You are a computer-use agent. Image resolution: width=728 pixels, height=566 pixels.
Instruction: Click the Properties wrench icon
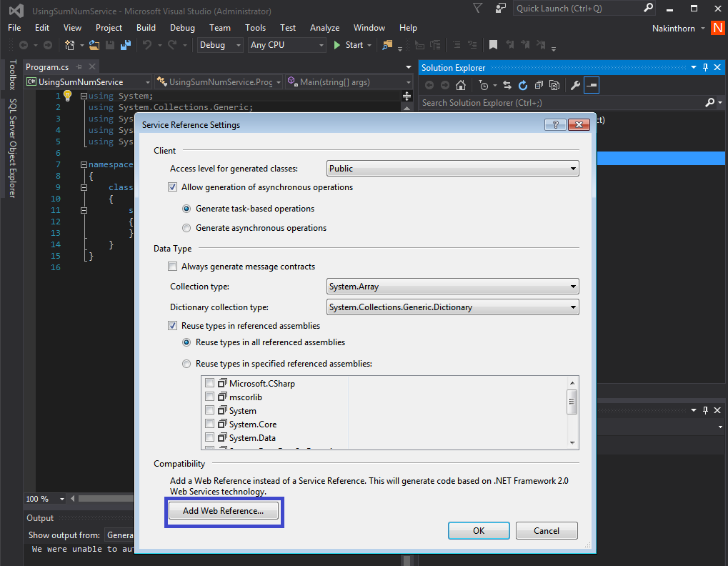575,86
